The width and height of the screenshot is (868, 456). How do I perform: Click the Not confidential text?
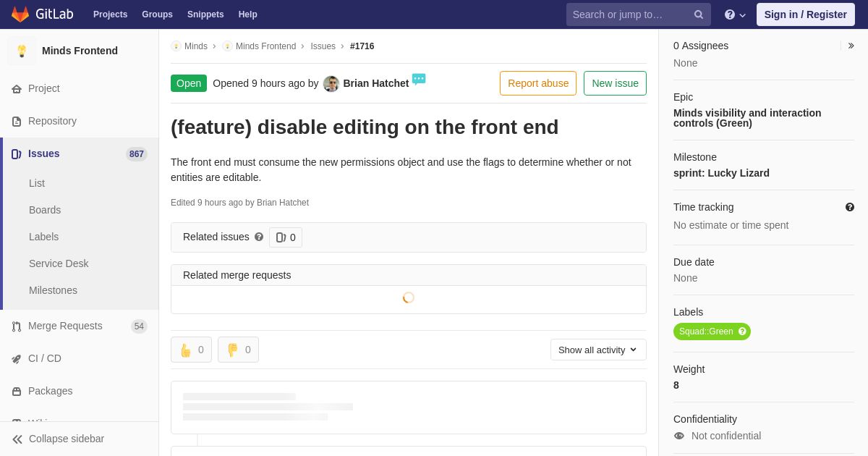click(x=726, y=436)
